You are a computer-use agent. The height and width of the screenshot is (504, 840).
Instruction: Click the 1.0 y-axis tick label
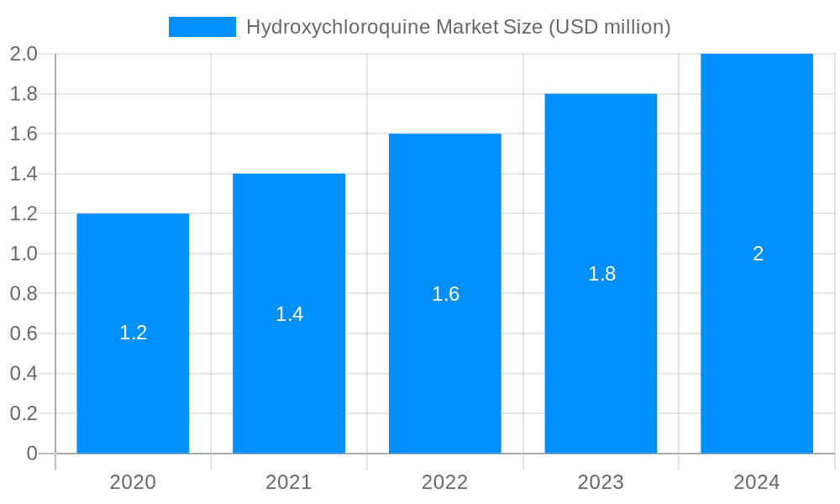point(24,252)
